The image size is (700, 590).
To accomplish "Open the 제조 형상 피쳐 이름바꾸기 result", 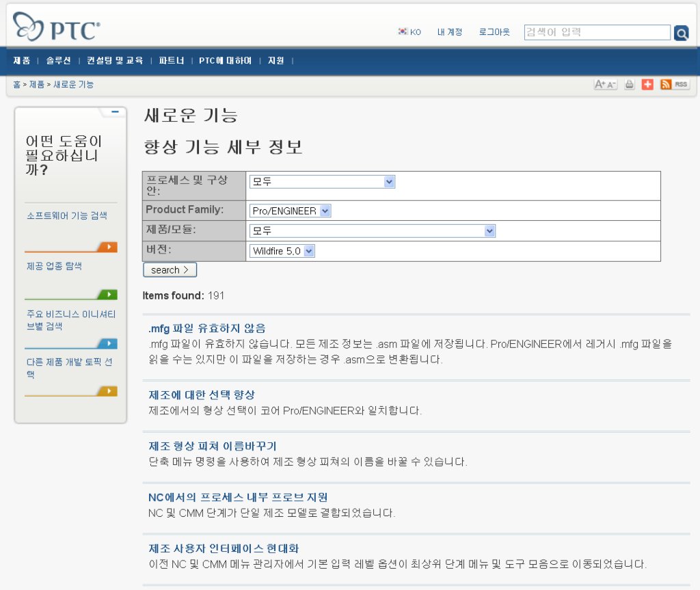I will [213, 446].
